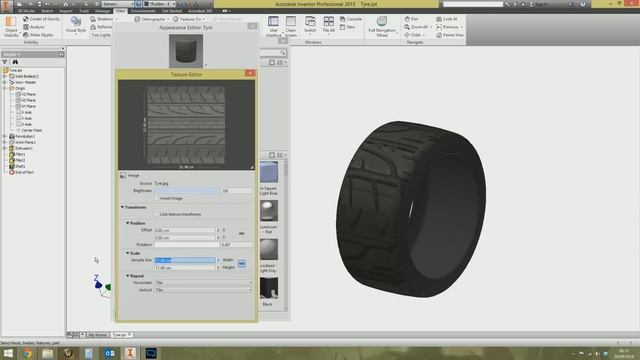The image size is (640, 360).
Task: Click the Look At tool
Action: coord(447,19)
